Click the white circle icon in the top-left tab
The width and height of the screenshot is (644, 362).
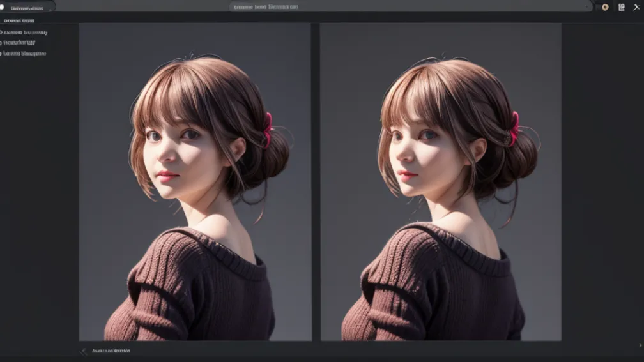[x=3, y=7]
